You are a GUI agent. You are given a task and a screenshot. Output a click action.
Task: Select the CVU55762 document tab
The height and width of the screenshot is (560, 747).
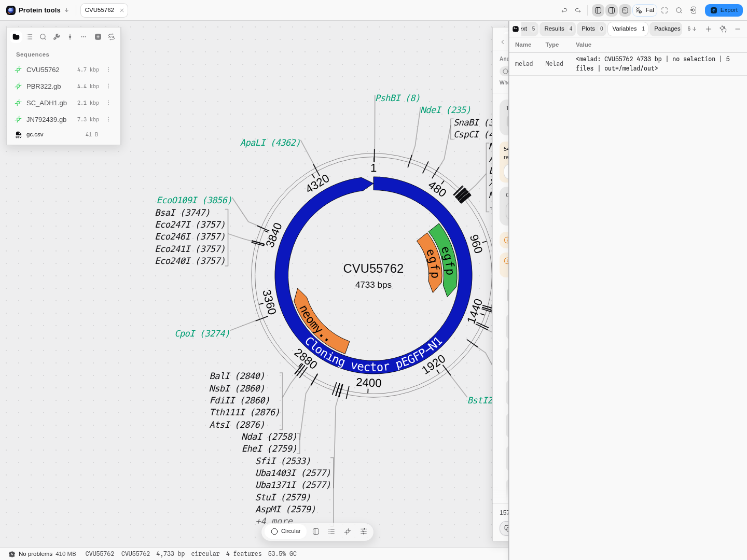click(x=104, y=10)
